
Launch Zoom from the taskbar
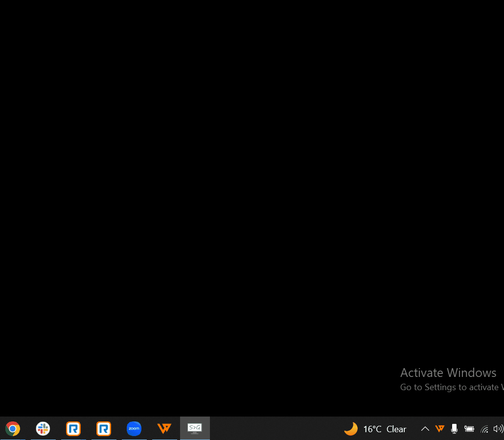pyautogui.click(x=134, y=429)
